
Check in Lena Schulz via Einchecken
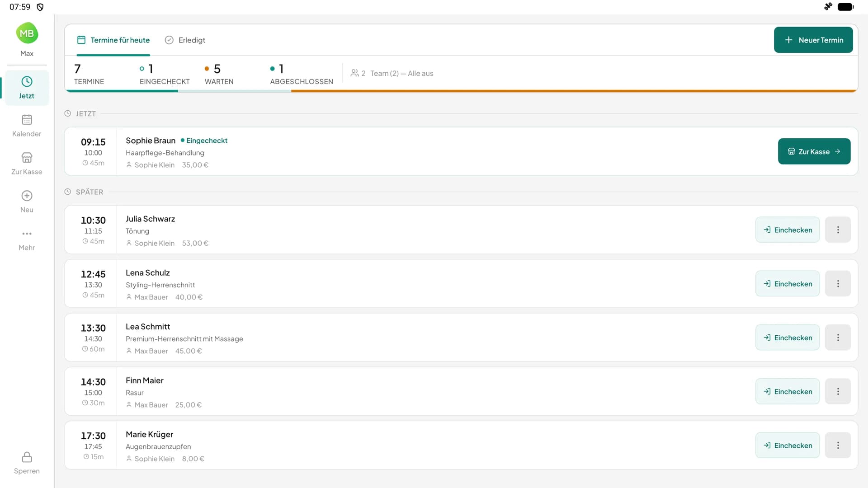click(787, 283)
